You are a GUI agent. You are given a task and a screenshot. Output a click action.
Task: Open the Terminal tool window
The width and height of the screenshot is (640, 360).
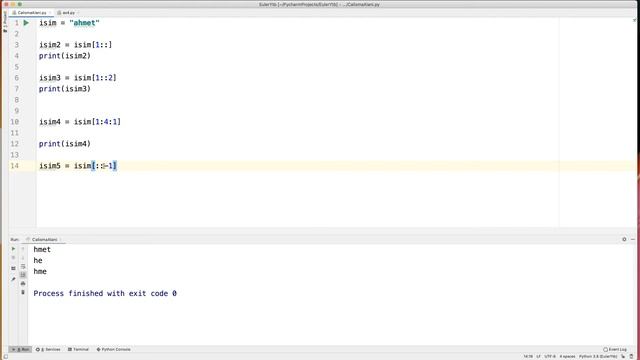point(78,349)
